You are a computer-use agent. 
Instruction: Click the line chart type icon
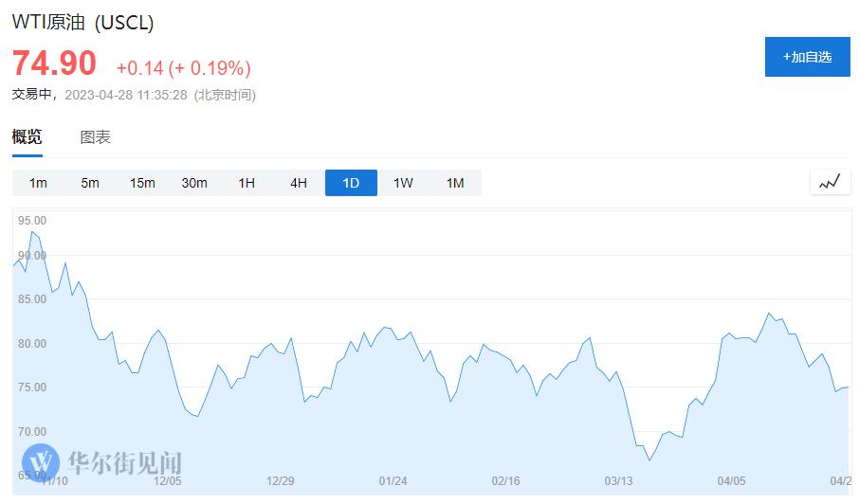[830, 182]
